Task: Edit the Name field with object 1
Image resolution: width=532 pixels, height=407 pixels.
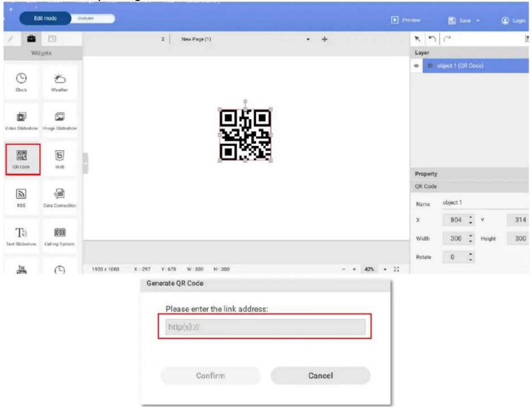Action: pyautogui.click(x=485, y=203)
